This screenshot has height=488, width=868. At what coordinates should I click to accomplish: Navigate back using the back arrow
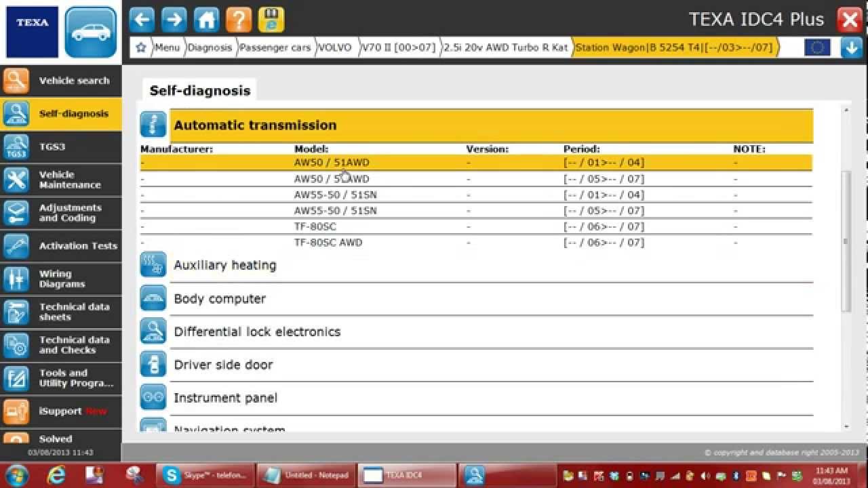coord(141,19)
